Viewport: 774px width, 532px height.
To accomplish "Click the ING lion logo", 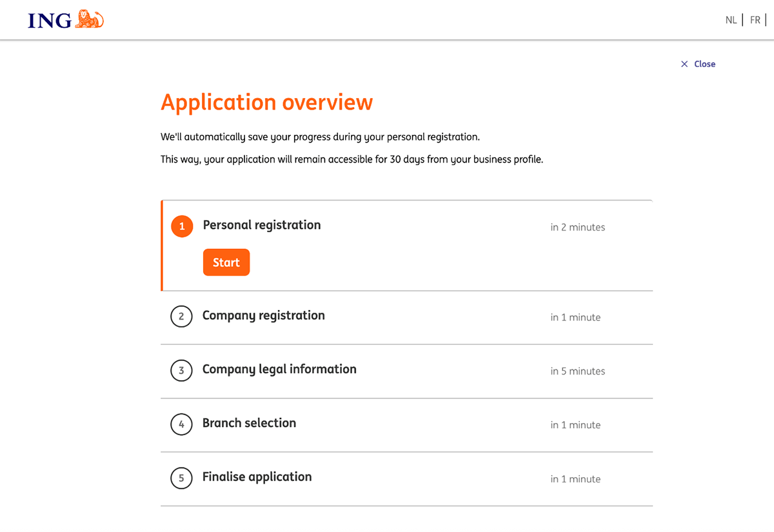I will point(90,19).
